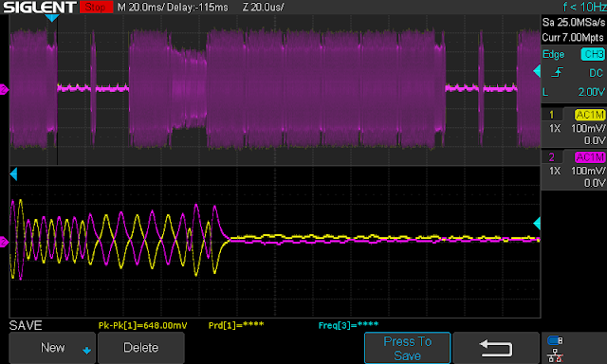Viewport: 607px width, 364px height.
Task: Click the channel 2 ground marker in upper window
Action: tap(4, 90)
